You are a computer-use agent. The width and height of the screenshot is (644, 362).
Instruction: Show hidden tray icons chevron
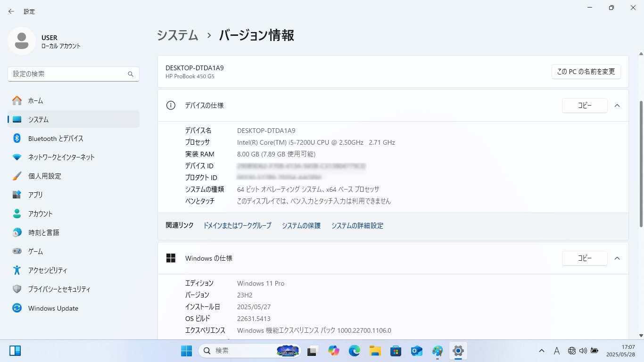point(542,351)
